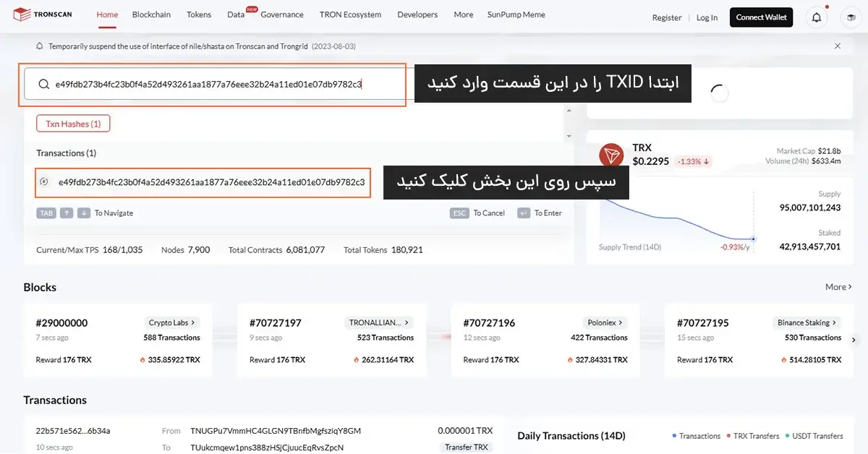The width and height of the screenshot is (868, 454).
Task: Click the Staked 42,913,457,701 value
Action: pyautogui.click(x=810, y=247)
